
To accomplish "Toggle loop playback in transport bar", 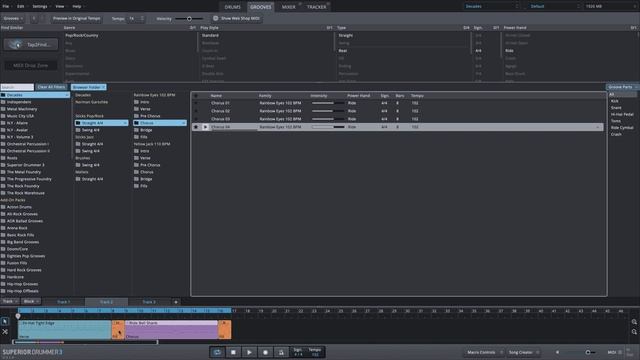I will (217, 352).
